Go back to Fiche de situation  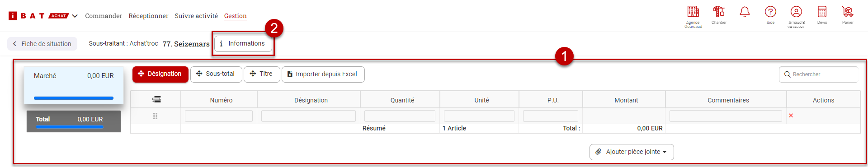tap(42, 44)
